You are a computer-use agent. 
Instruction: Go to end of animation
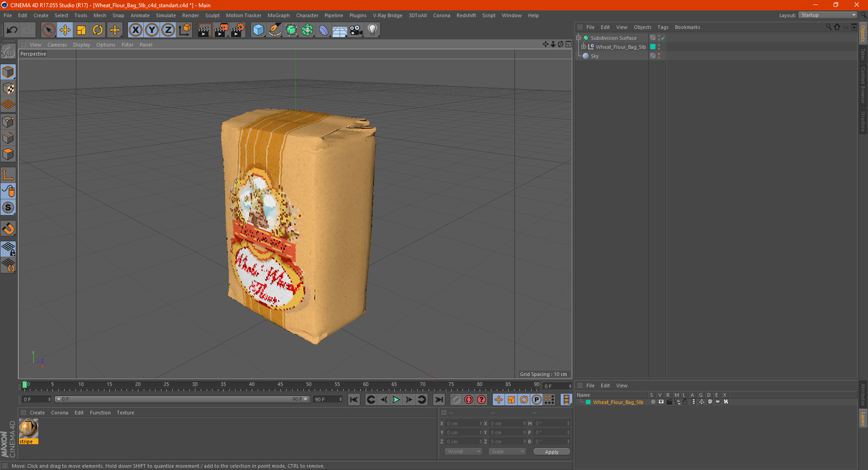click(439, 399)
